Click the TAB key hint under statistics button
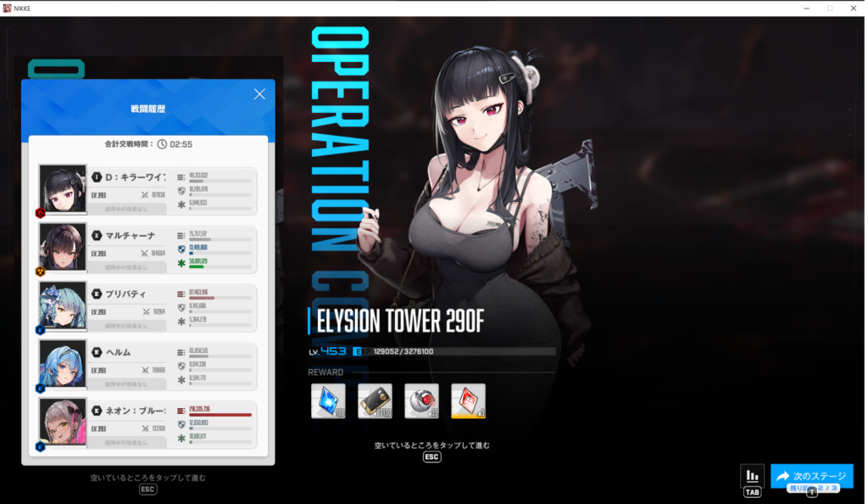This screenshot has width=868, height=504. click(752, 492)
